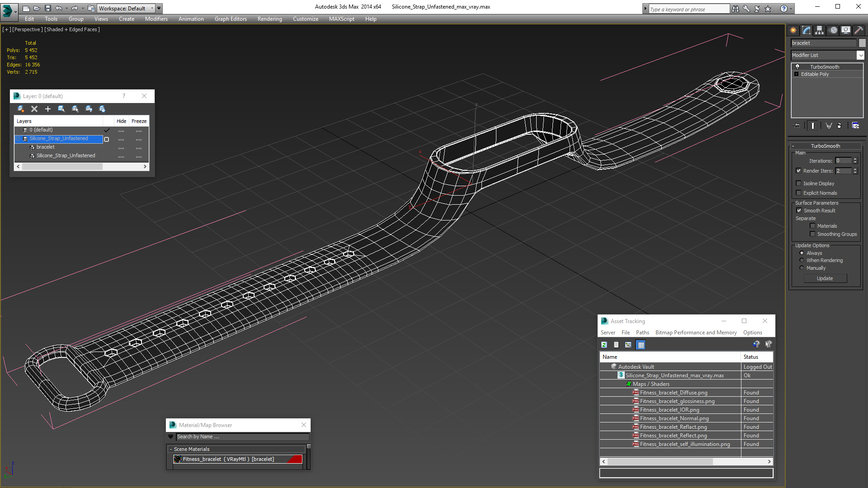
Task: Open the Rendering menu
Action: point(269,19)
